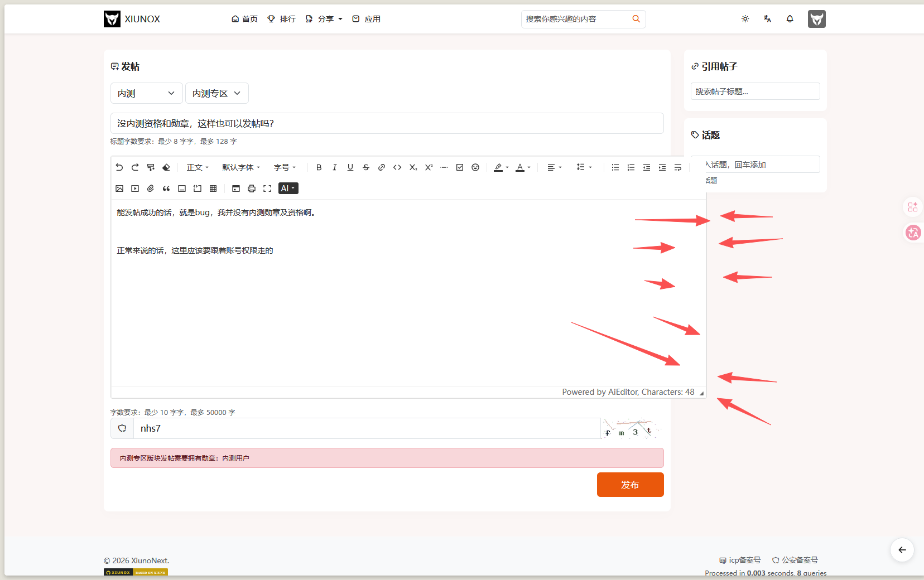Open the 内测专区 forum dropdown
Image resolution: width=924 pixels, height=580 pixels.
[216, 93]
